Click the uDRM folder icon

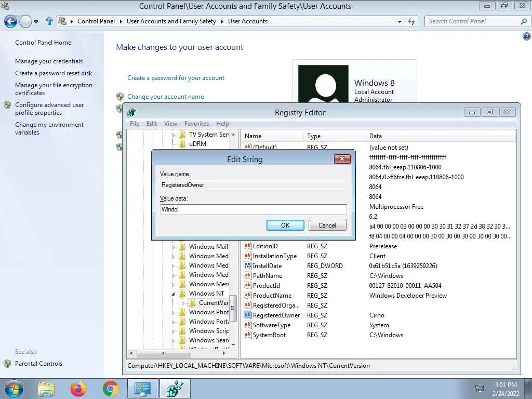[x=182, y=144]
